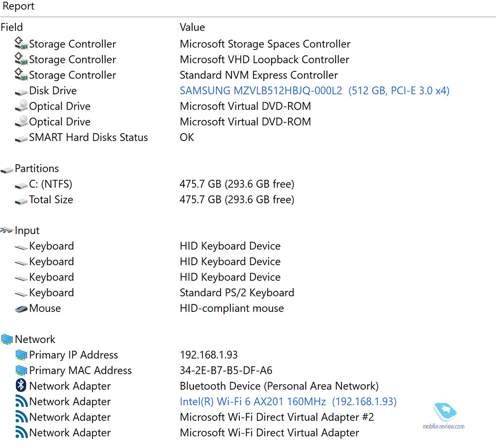Screen dimensions: 496x448
Task: Select the Disk Drive field label
Action: (53, 91)
